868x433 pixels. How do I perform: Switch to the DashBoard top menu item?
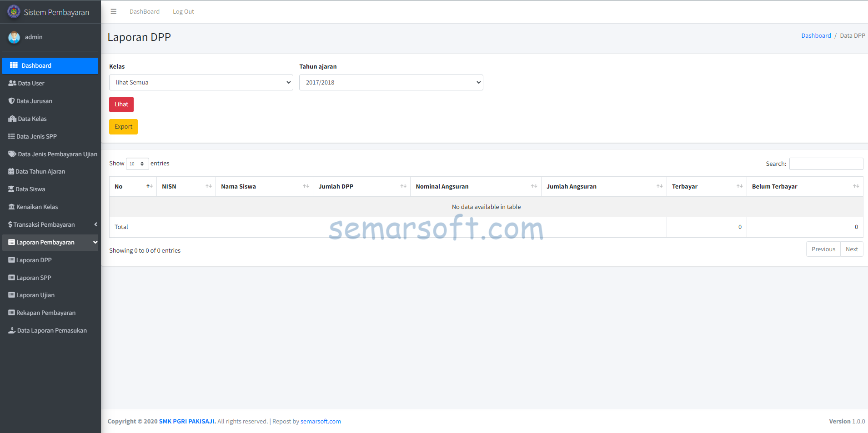click(x=145, y=11)
